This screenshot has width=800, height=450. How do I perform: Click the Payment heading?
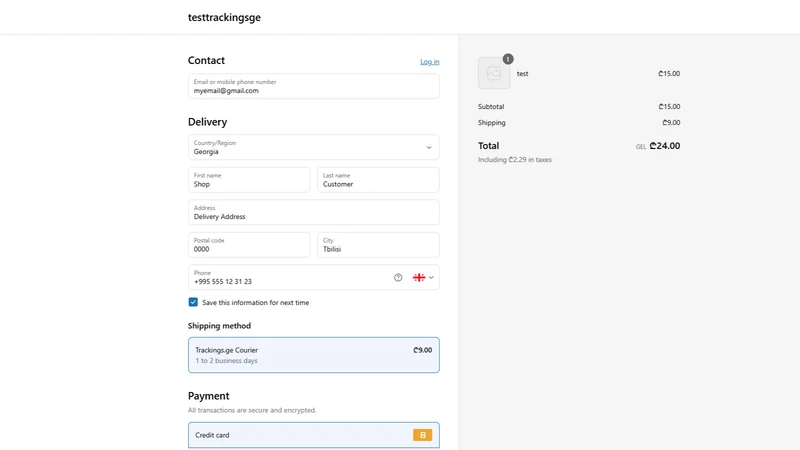coord(208,396)
